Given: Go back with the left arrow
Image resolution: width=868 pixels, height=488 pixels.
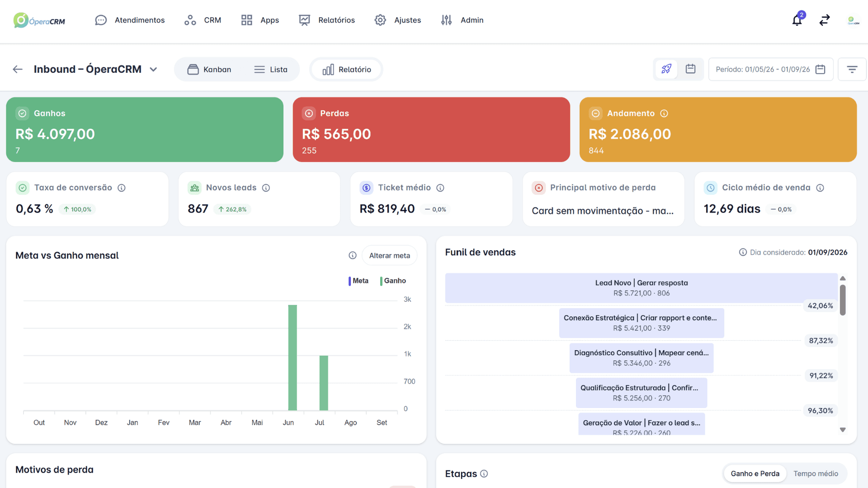Looking at the screenshot, I should [18, 69].
